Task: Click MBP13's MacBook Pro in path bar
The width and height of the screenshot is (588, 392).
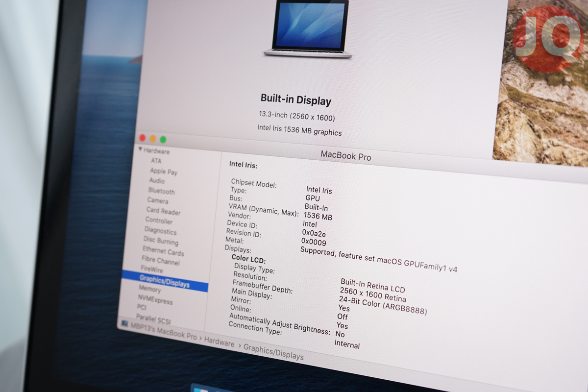Action: point(164,333)
